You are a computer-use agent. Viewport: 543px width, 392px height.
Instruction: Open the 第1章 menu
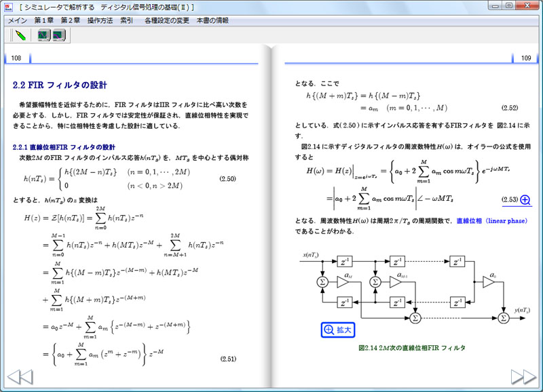point(43,20)
